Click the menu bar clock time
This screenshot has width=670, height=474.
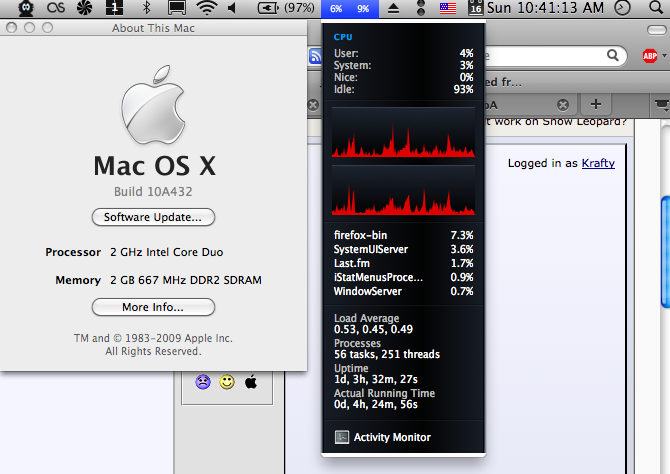click(x=545, y=8)
